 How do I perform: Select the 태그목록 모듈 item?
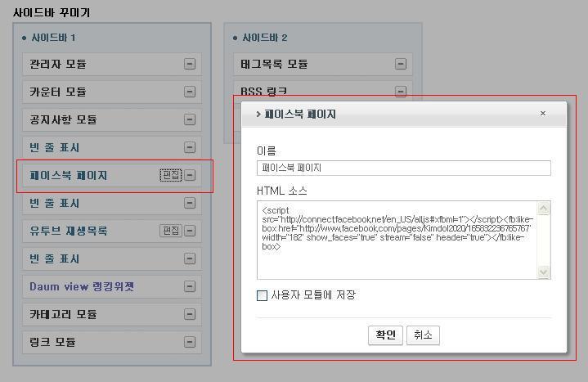(x=322, y=64)
